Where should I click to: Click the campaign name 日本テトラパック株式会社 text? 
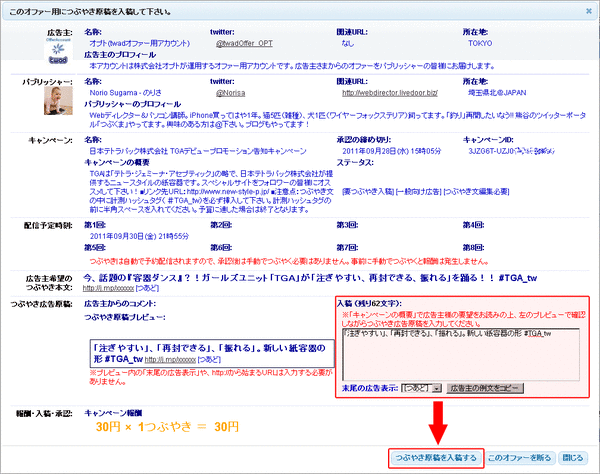198,151
